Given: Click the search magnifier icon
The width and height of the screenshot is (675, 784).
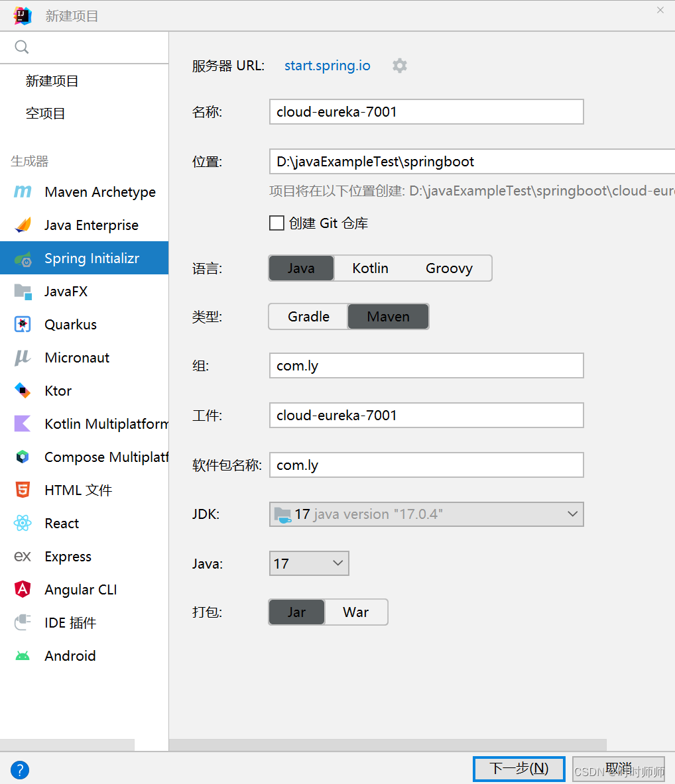Looking at the screenshot, I should (21, 47).
